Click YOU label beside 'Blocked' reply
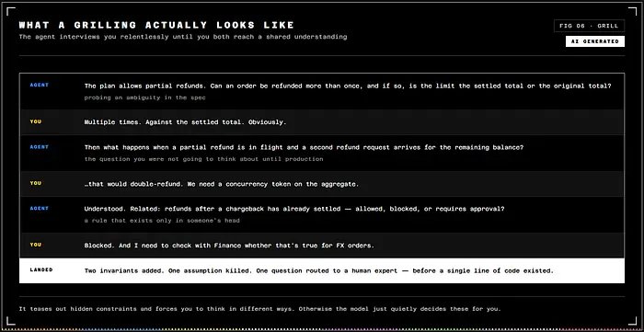This screenshot has height=332, width=644. (x=35, y=245)
